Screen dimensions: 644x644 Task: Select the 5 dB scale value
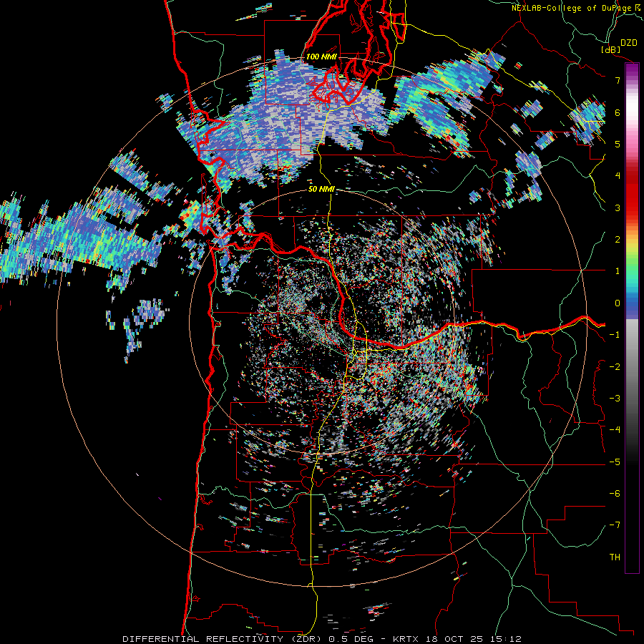pyautogui.click(x=618, y=144)
